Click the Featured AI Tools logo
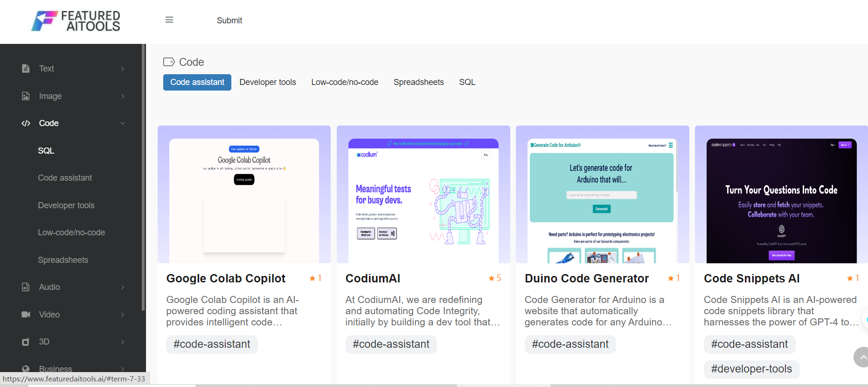The width and height of the screenshot is (868, 387). click(76, 21)
